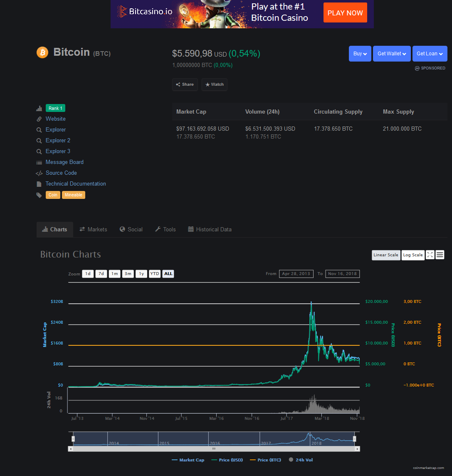Open the Historical Data tab

pyautogui.click(x=210, y=230)
